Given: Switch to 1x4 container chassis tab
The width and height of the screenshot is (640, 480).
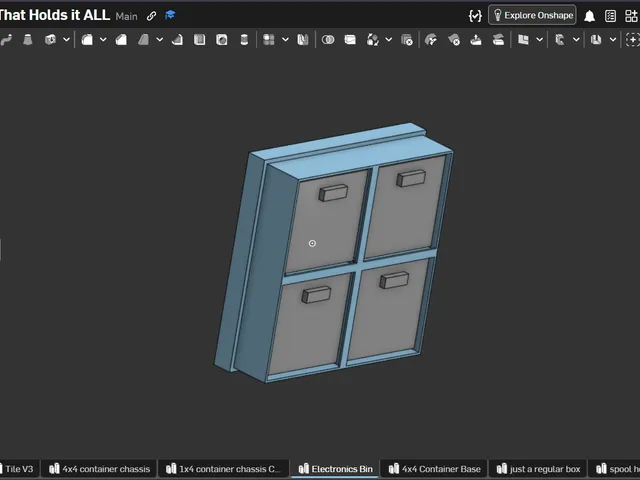Looking at the screenshot, I should pyautogui.click(x=224, y=469).
